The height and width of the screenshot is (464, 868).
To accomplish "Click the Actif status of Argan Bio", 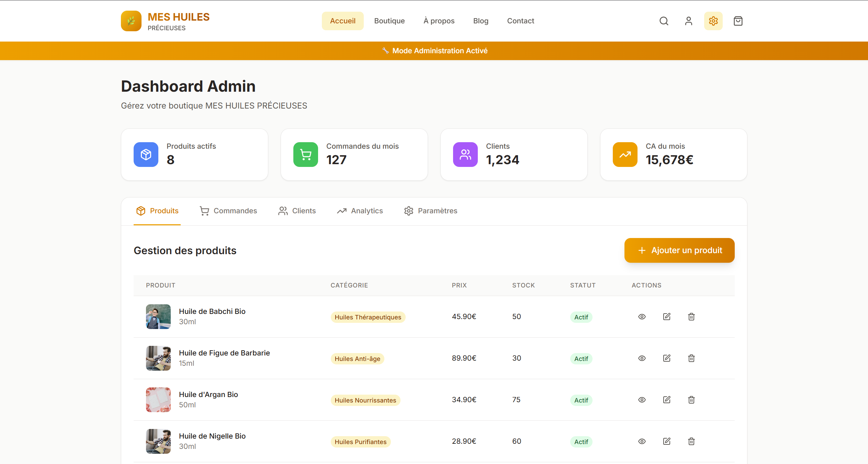I will pos(581,400).
